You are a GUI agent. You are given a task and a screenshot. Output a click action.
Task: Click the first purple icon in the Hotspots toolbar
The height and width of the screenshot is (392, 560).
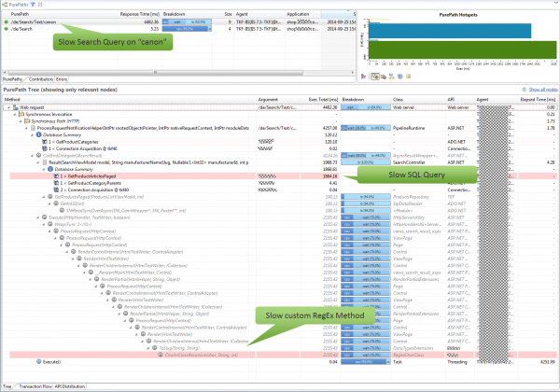coord(364,77)
